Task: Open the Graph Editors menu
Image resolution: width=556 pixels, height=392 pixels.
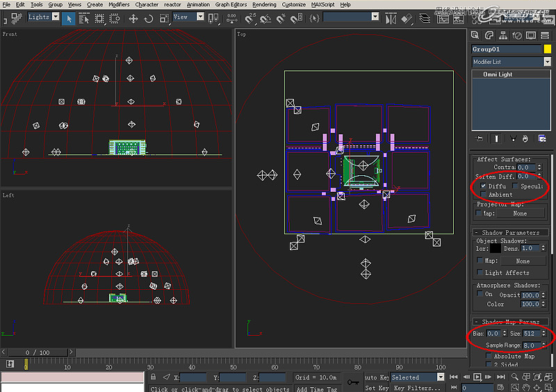Action: coord(231,4)
